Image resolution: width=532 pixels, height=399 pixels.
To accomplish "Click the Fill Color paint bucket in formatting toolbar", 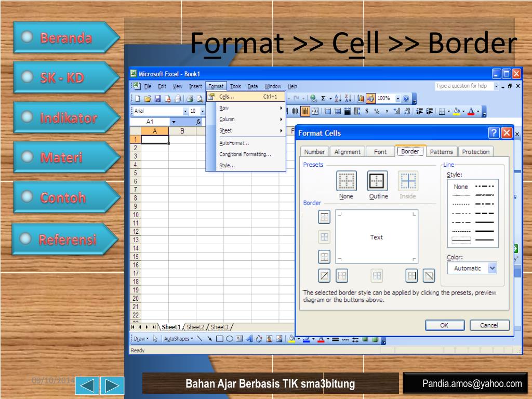I will point(457,111).
